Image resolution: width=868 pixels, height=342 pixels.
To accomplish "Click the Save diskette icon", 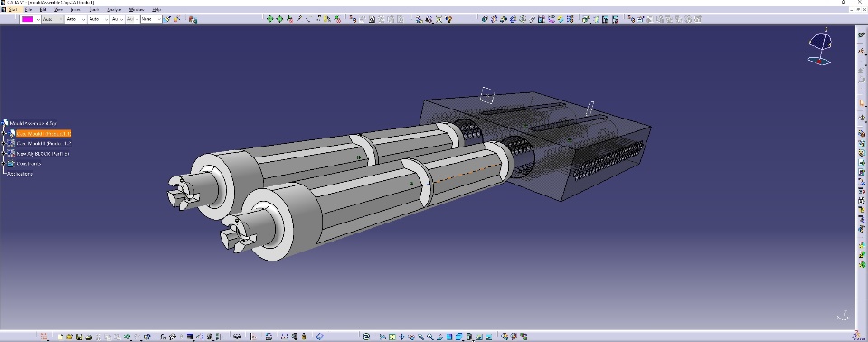I will 80,337.
